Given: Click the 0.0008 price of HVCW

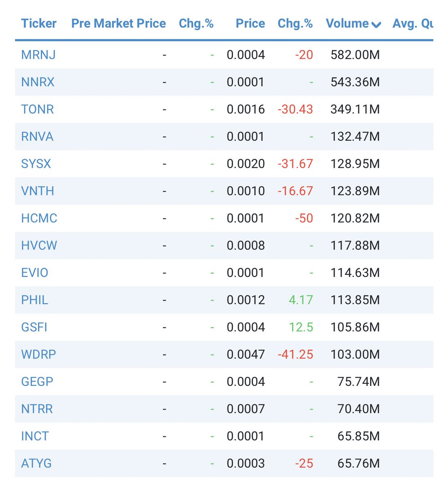Looking at the screenshot, I should 246,245.
